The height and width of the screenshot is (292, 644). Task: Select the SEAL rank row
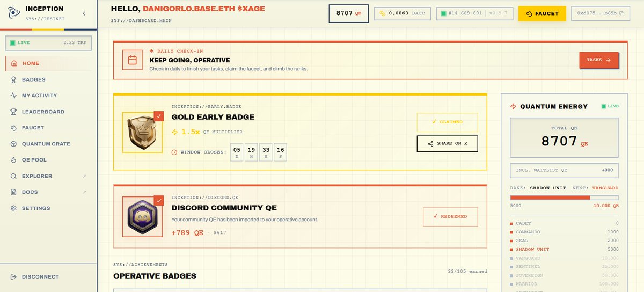(x=564, y=240)
